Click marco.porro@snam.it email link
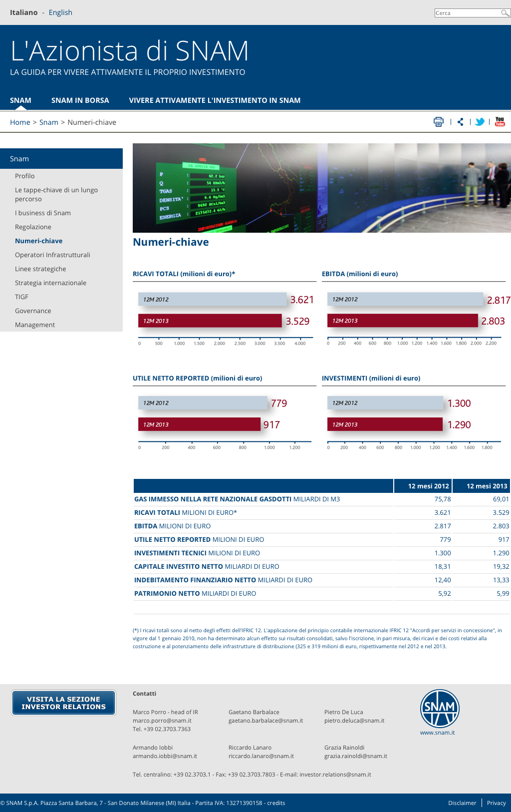The height and width of the screenshot is (812, 511). click(162, 721)
